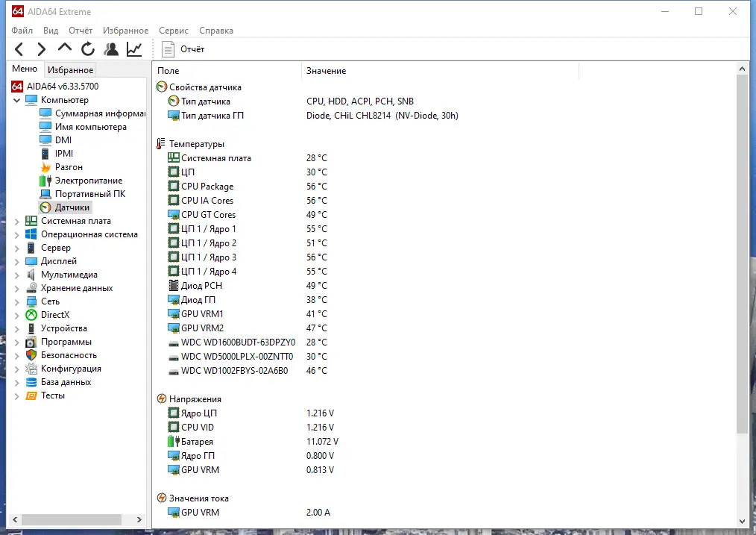Select the Датчики tree item

pos(72,207)
